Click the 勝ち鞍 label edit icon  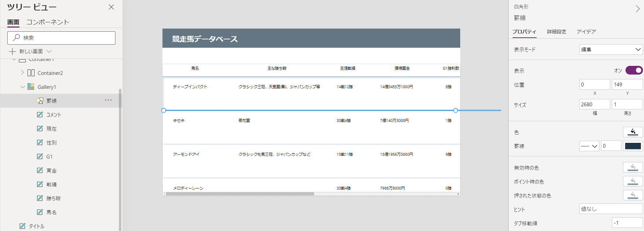(x=40, y=198)
